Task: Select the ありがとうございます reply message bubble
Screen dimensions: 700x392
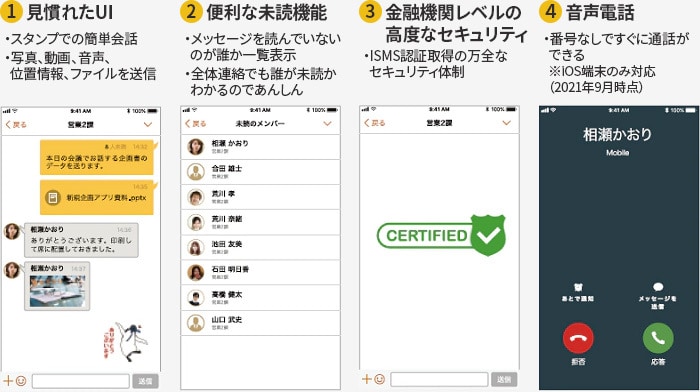Action: 81,240
